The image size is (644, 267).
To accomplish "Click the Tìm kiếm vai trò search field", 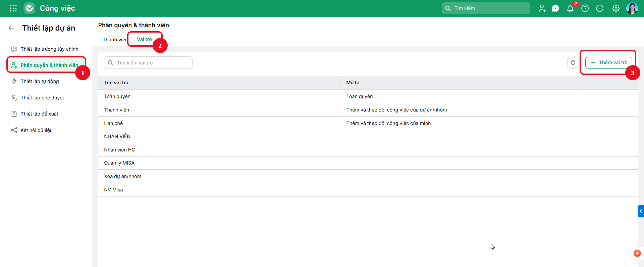I will point(148,63).
